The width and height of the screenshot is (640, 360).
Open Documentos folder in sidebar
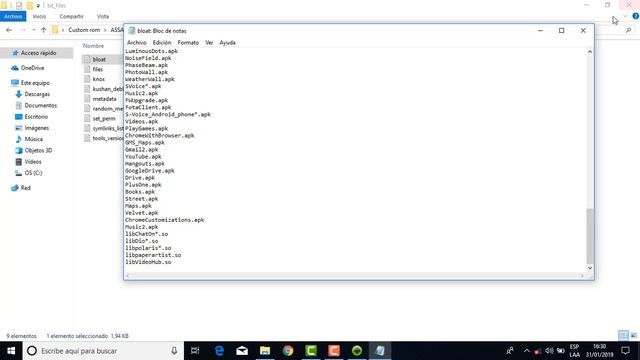tap(40, 105)
